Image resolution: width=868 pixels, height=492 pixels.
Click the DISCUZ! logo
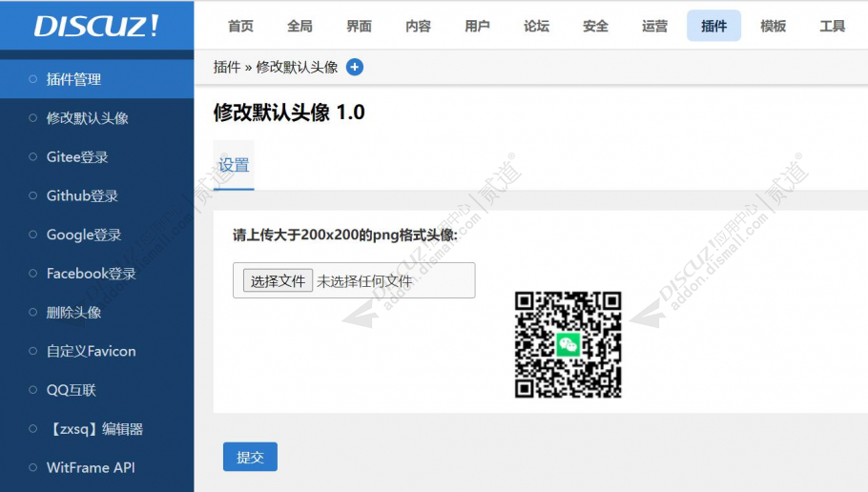click(96, 26)
